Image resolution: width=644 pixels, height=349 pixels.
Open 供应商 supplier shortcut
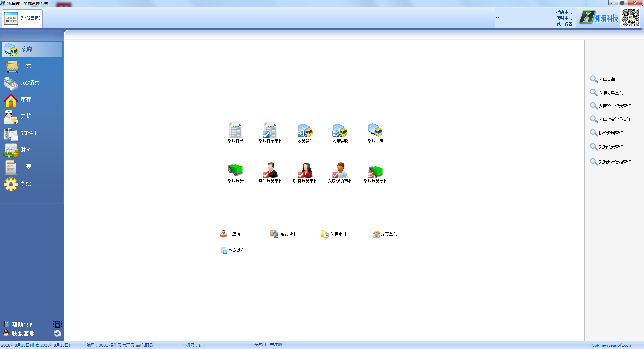pos(230,234)
